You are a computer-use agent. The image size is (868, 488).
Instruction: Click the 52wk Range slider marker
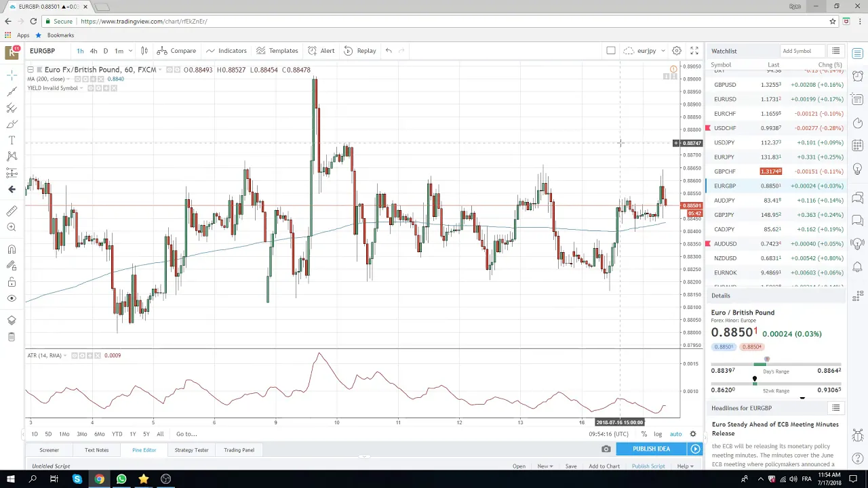point(755,380)
